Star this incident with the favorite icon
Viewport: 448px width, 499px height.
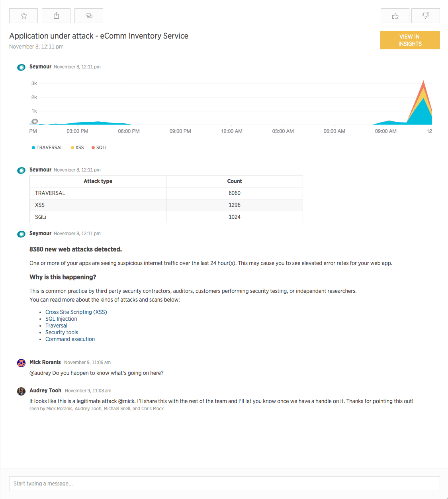[x=23, y=16]
